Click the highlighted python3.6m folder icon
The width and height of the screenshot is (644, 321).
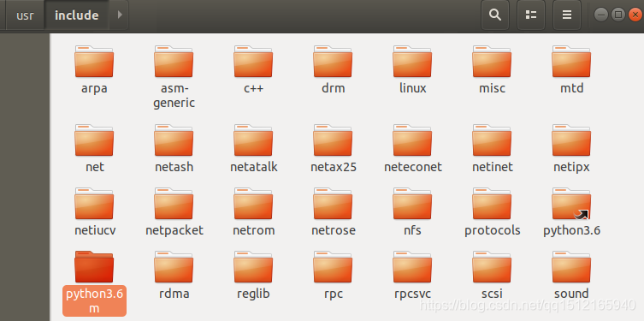point(94,267)
